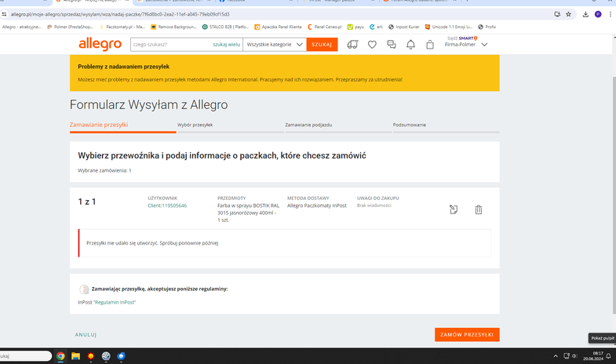Edit the parcel with the copy/edit icon

click(x=454, y=209)
